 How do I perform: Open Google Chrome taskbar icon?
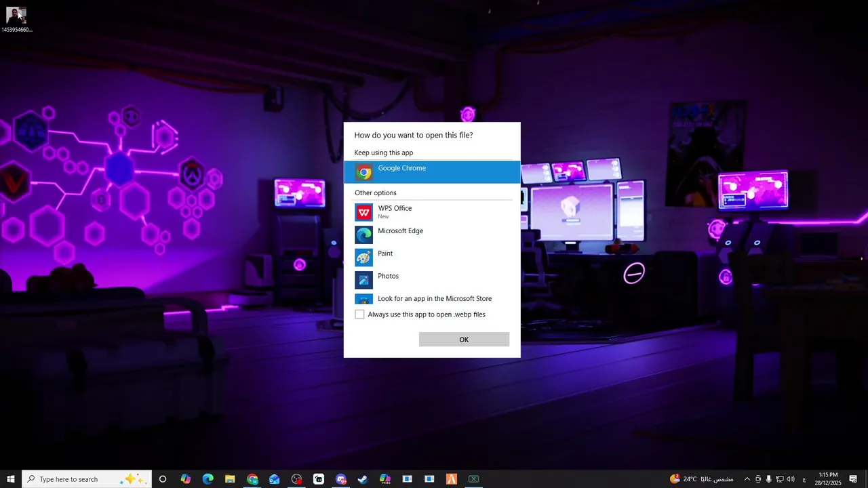[x=252, y=479]
